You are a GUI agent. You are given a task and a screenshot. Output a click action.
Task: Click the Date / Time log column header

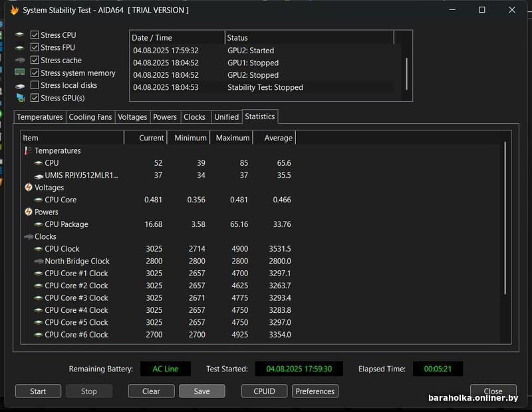178,38
